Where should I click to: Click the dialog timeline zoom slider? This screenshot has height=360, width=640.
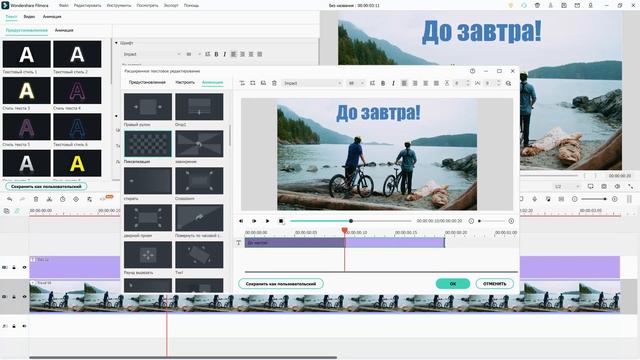point(491,221)
